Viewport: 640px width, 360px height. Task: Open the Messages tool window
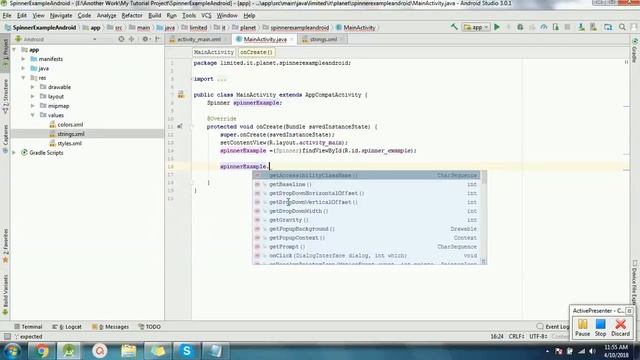coord(110,327)
